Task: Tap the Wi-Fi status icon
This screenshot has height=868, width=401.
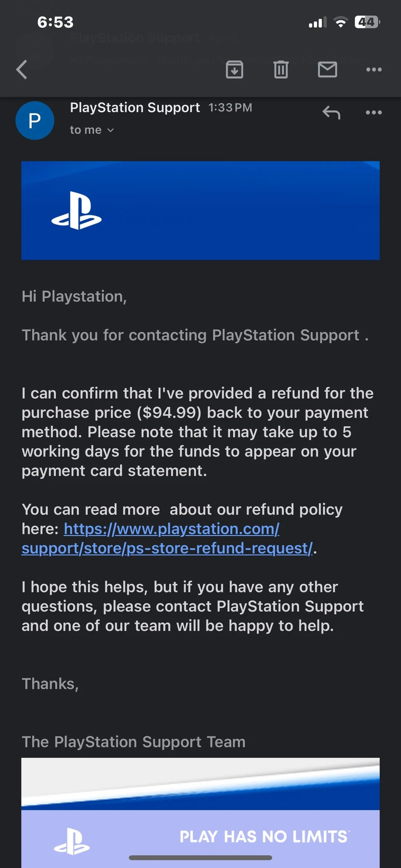Action: click(x=341, y=22)
